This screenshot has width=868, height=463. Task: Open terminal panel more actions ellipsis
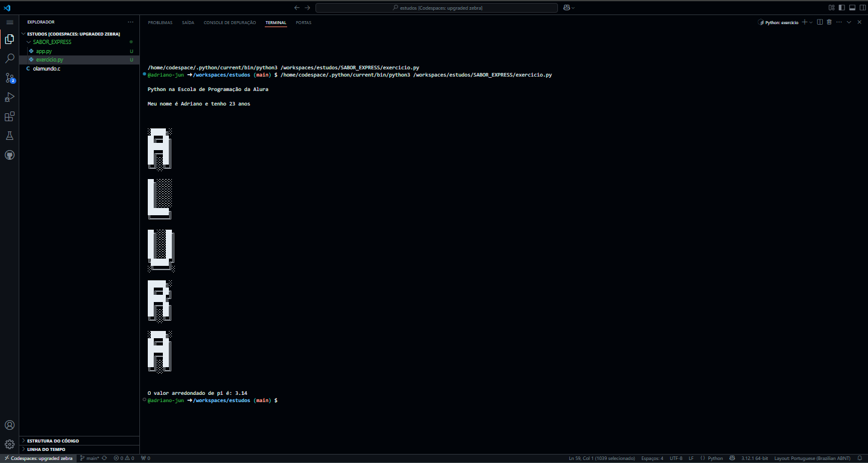click(838, 22)
